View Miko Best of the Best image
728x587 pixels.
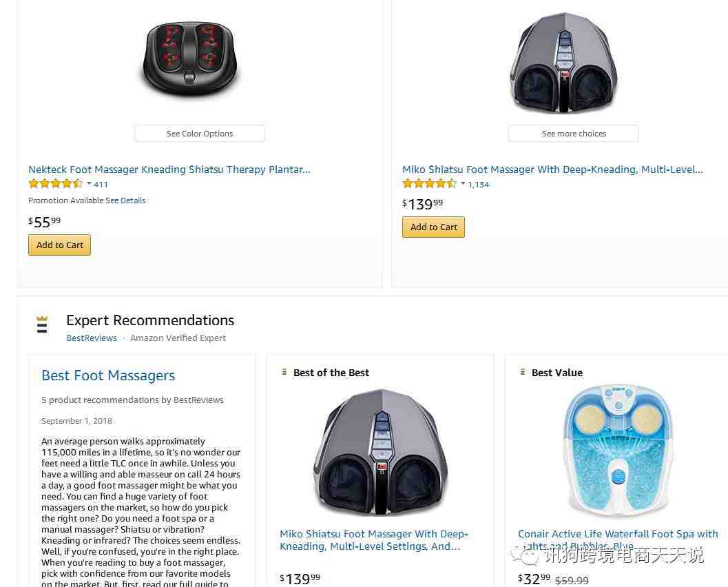pyautogui.click(x=380, y=452)
